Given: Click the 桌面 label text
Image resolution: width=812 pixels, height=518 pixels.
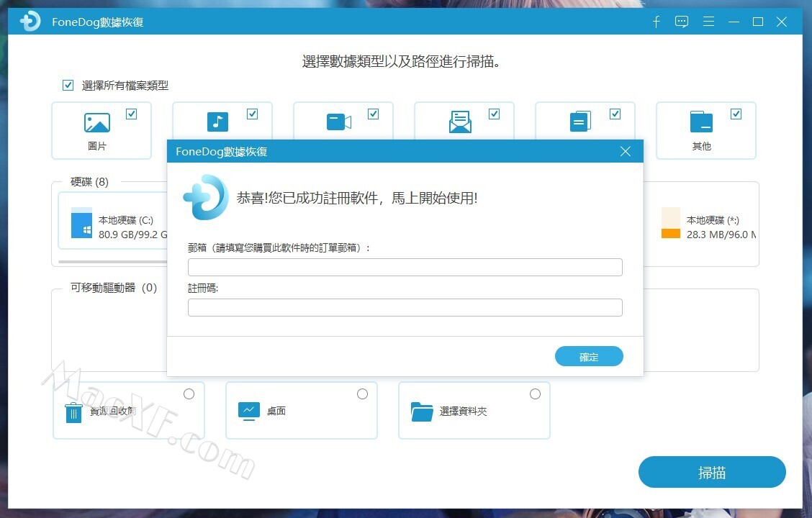Looking at the screenshot, I should tap(276, 411).
